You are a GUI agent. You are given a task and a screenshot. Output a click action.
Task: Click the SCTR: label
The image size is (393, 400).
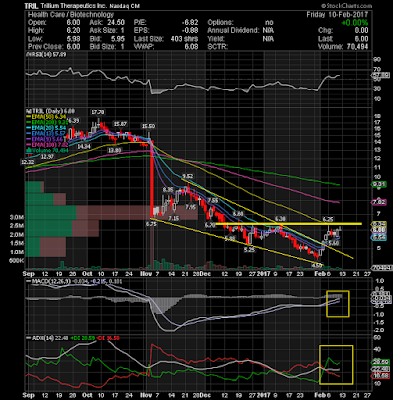pyautogui.click(x=217, y=47)
